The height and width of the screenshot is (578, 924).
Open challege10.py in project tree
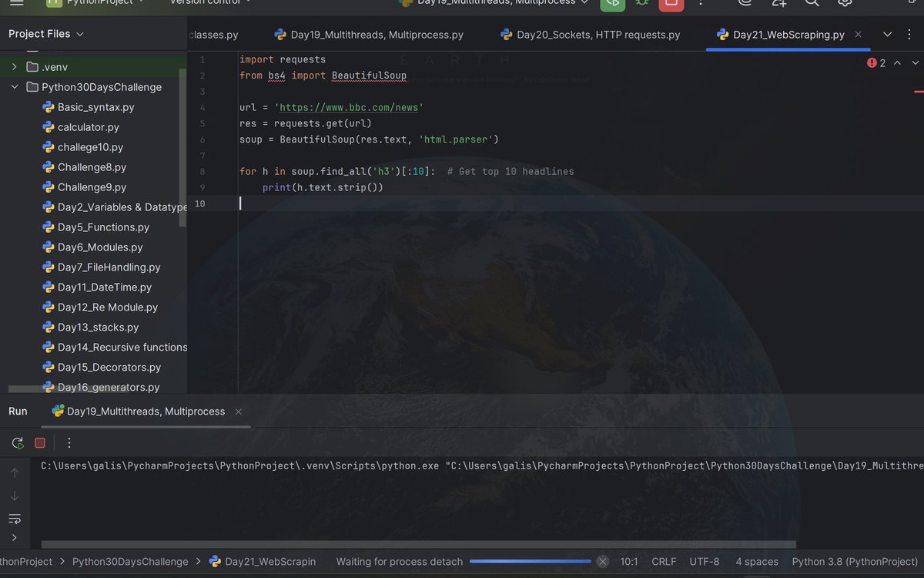point(90,147)
